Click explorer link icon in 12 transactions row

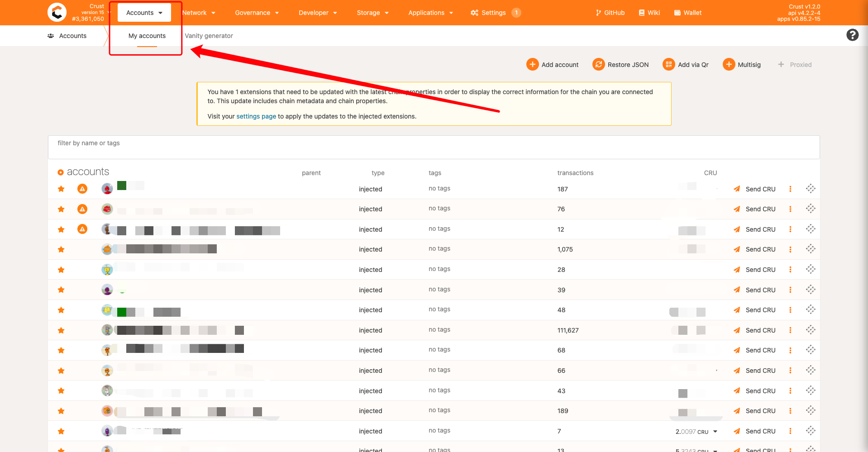click(811, 229)
